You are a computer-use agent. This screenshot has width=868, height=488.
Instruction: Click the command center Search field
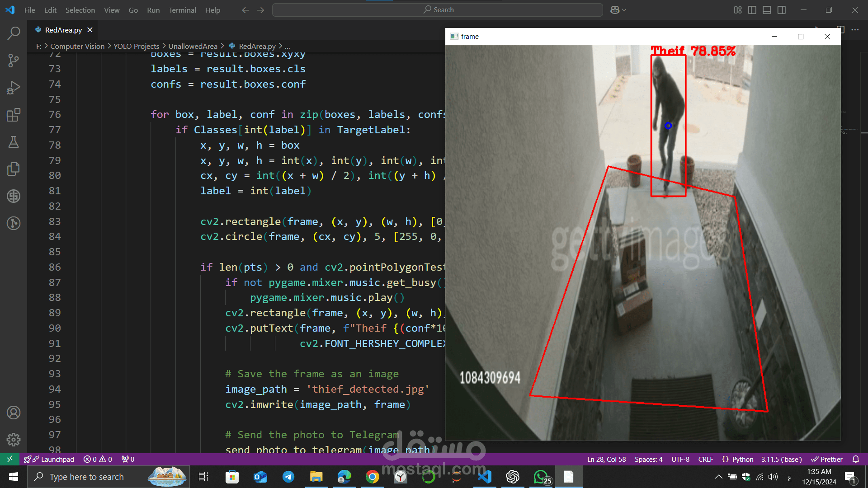pos(438,10)
